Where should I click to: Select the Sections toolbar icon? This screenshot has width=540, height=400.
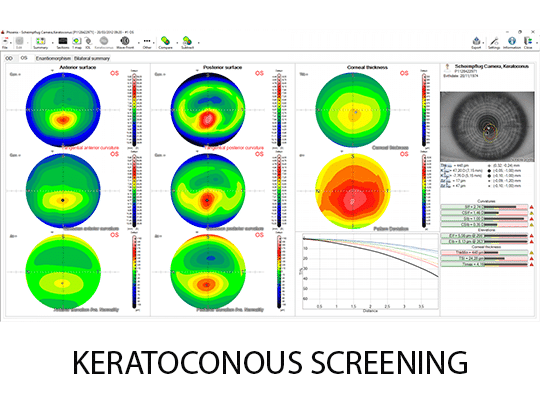click(x=63, y=43)
